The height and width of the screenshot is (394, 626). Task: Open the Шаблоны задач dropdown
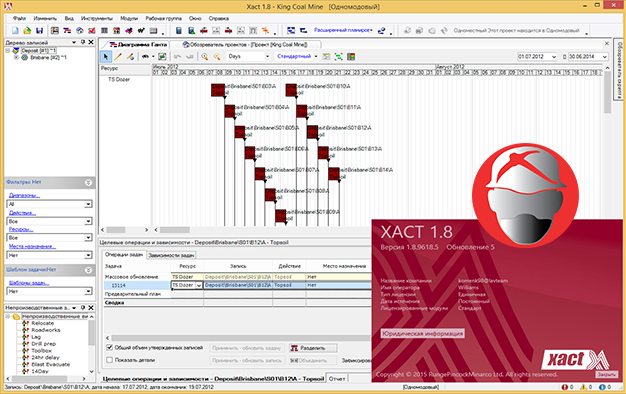click(50, 291)
